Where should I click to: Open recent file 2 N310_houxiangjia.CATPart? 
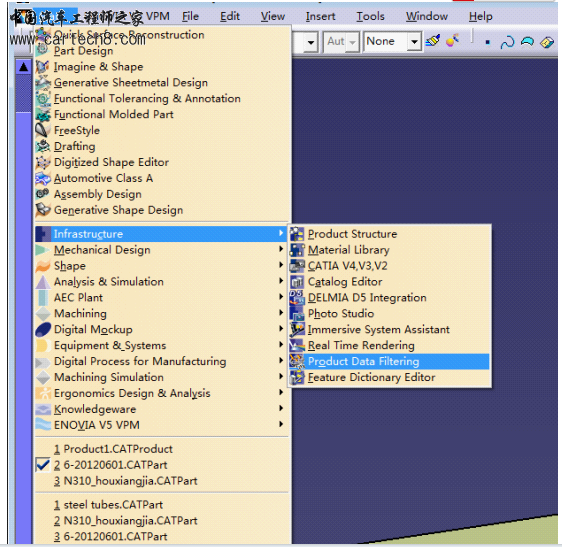[161, 521]
